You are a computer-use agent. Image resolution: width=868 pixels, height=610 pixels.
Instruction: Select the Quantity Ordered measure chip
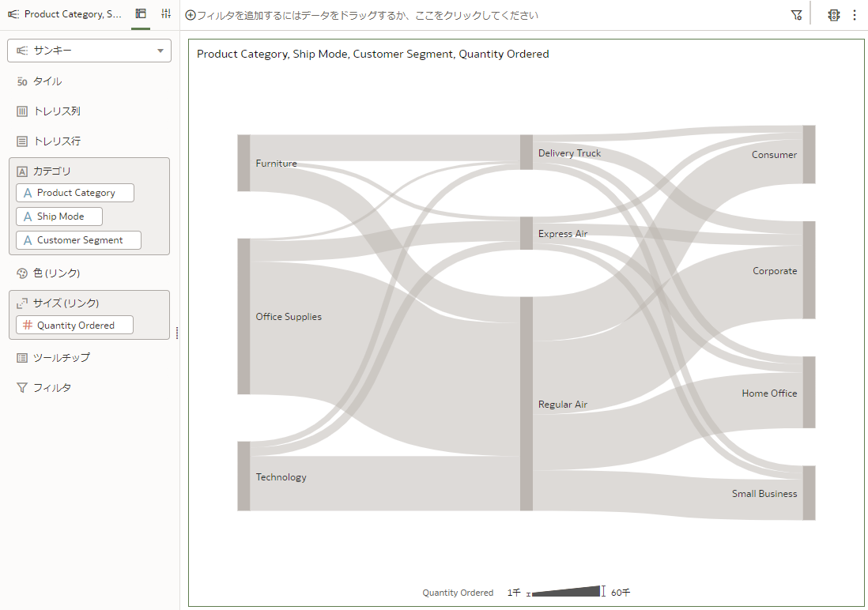click(75, 325)
